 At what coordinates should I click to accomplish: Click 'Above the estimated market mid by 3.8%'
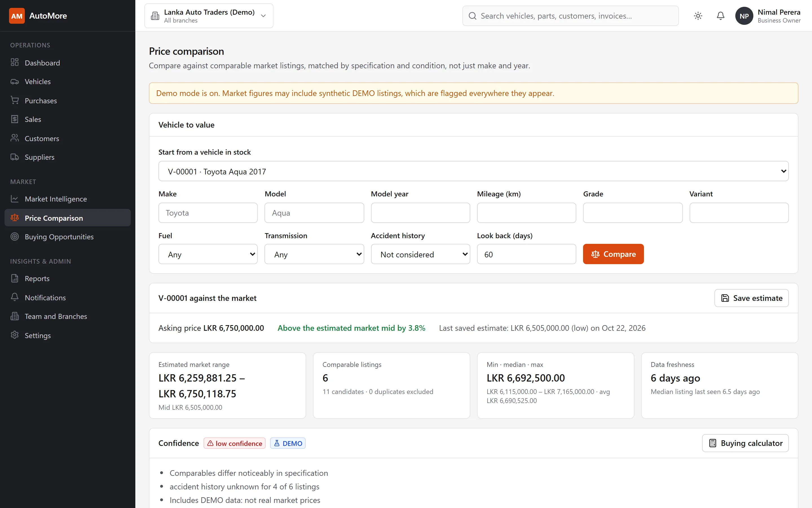tap(351, 328)
